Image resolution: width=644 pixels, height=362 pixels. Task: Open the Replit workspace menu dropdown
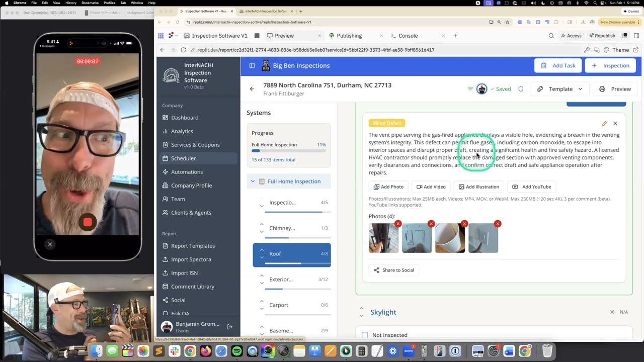[x=174, y=36]
